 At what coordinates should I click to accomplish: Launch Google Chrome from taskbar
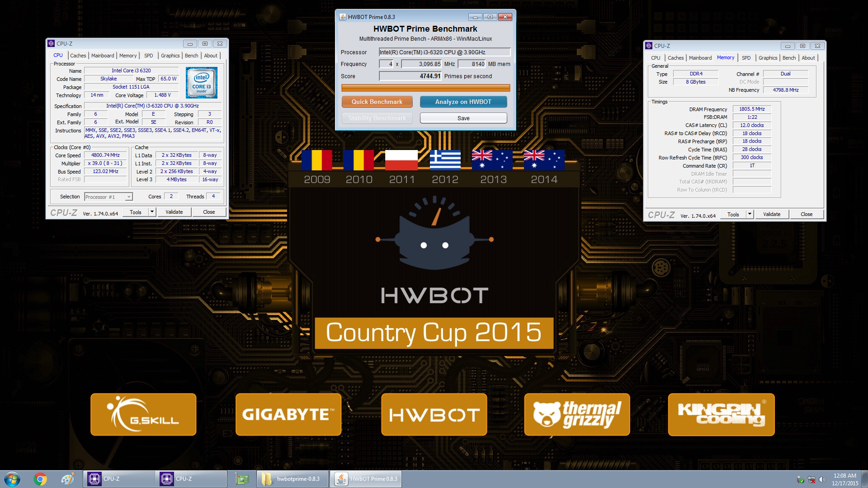40,479
